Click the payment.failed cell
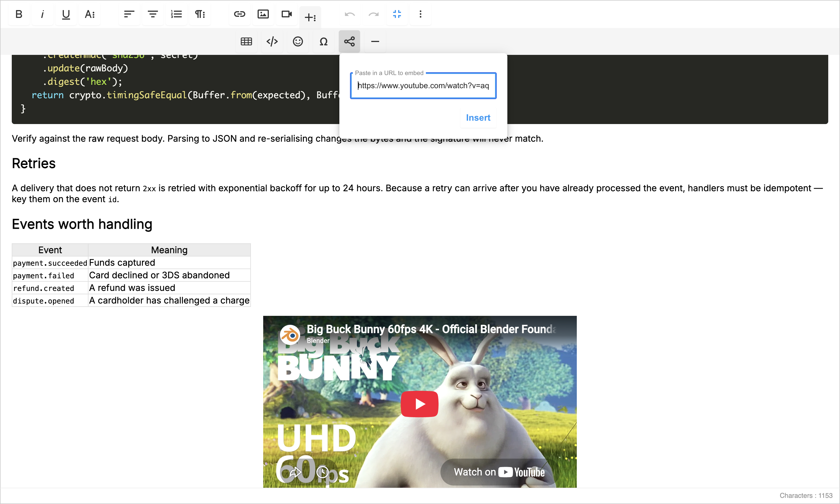 point(50,276)
